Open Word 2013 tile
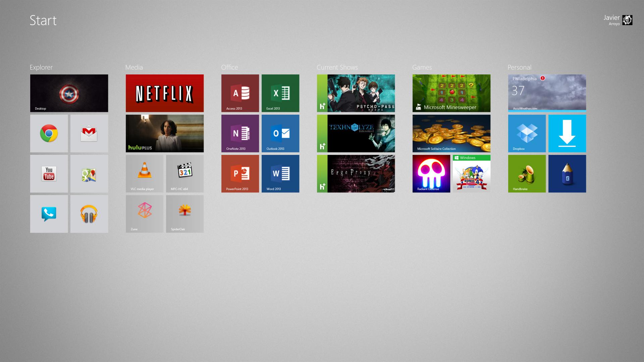Viewport: 644px width, 362px height. 280,174
